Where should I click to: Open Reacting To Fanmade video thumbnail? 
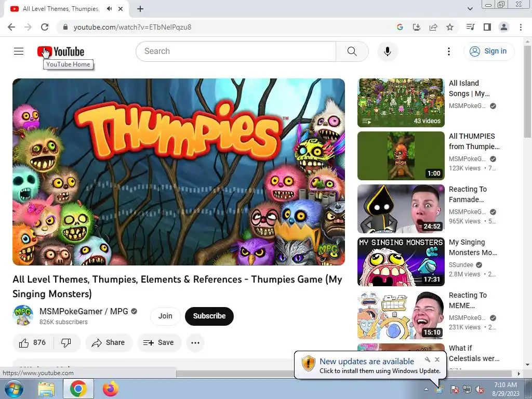pos(401,209)
